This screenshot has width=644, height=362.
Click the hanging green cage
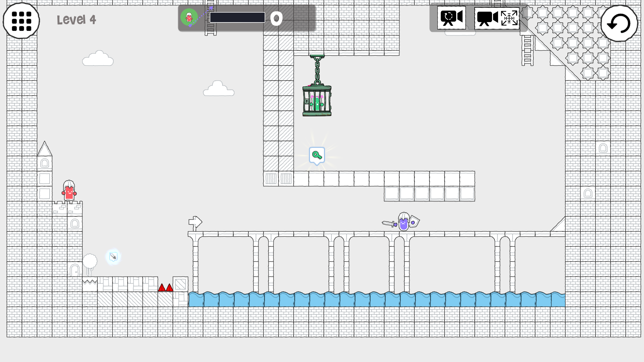(x=317, y=101)
